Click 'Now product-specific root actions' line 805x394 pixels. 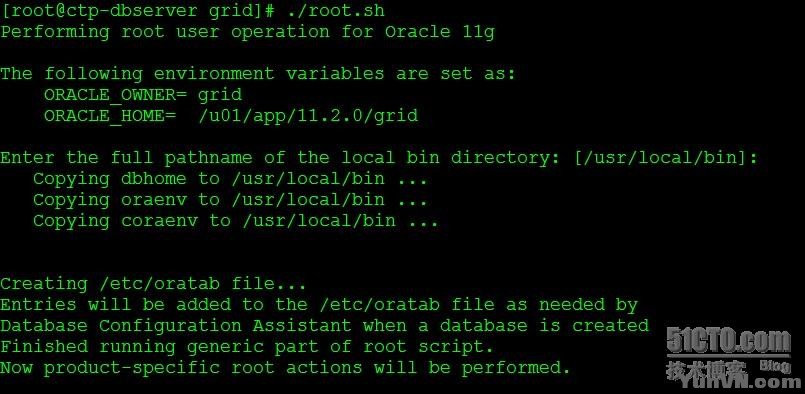click(x=285, y=368)
